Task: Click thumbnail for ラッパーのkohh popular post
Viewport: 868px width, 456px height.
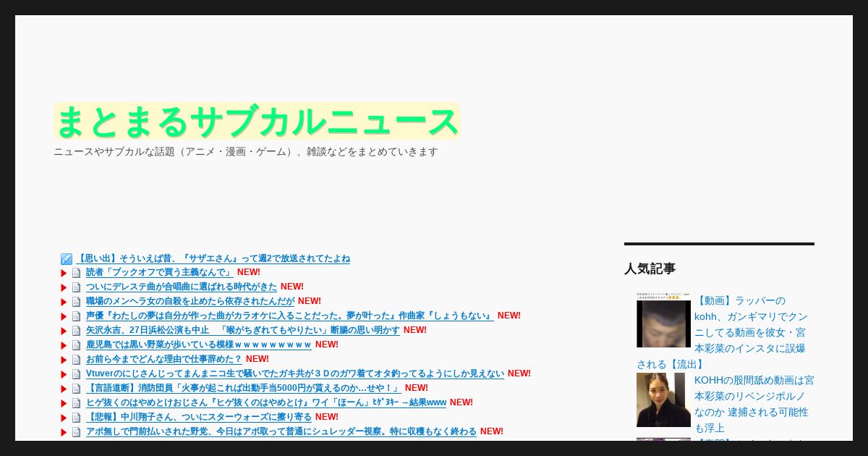Action: 663,320
